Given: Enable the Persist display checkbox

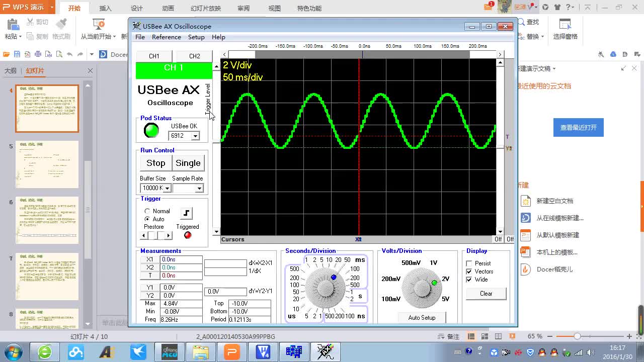Looking at the screenshot, I should point(469,263).
